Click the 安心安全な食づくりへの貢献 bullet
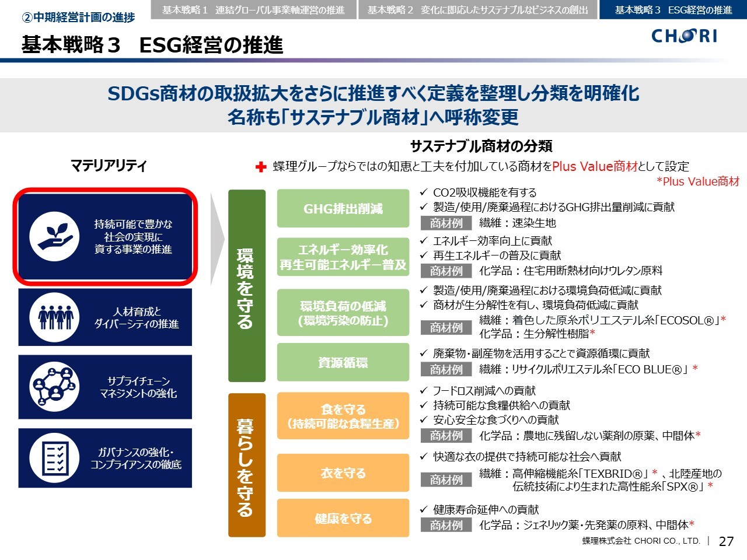The width and height of the screenshot is (747, 560). [x=490, y=420]
